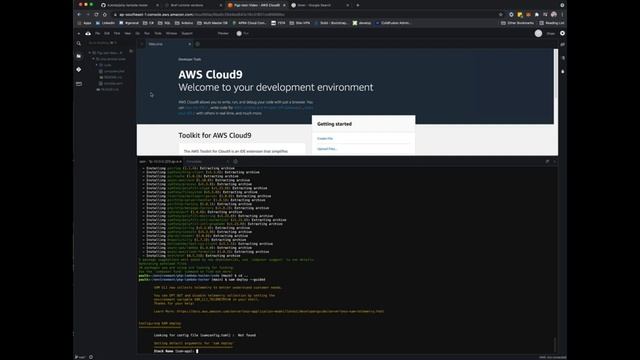Open README.md inside the project folder
This screenshot has height=360, width=640.
click(113, 77)
